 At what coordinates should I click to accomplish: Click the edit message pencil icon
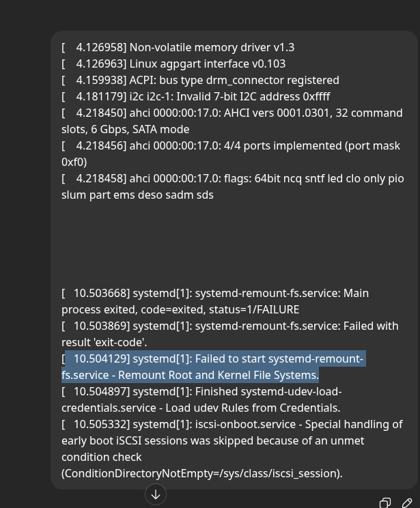[x=407, y=503]
